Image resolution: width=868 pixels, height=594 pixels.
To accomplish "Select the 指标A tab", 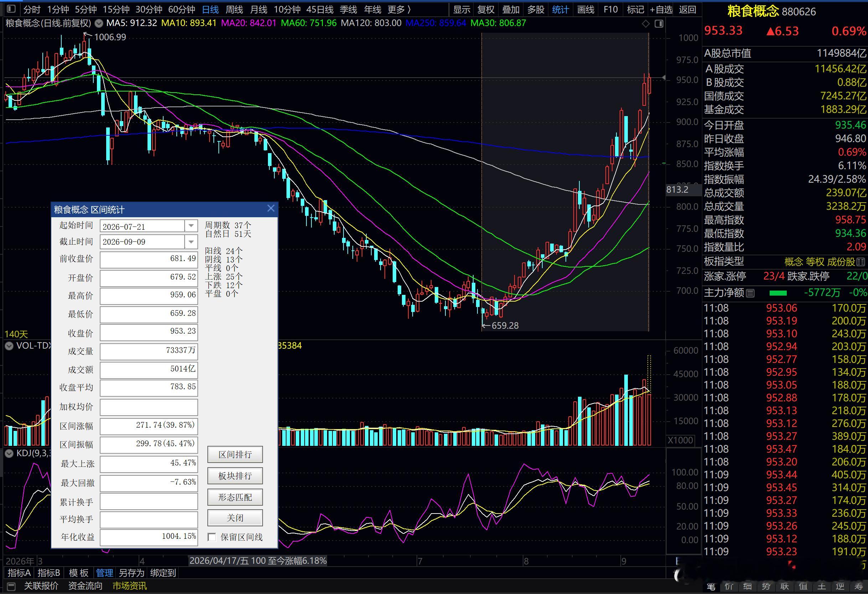I will click(19, 573).
